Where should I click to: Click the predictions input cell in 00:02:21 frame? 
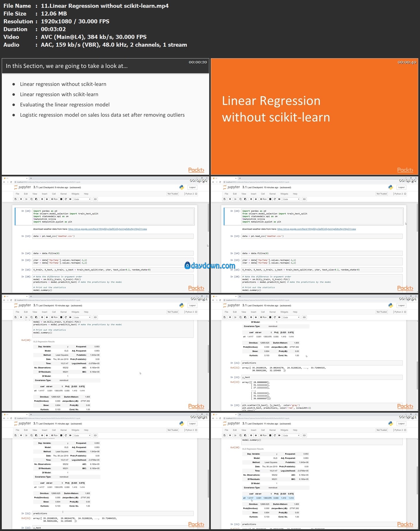[x=113, y=513]
